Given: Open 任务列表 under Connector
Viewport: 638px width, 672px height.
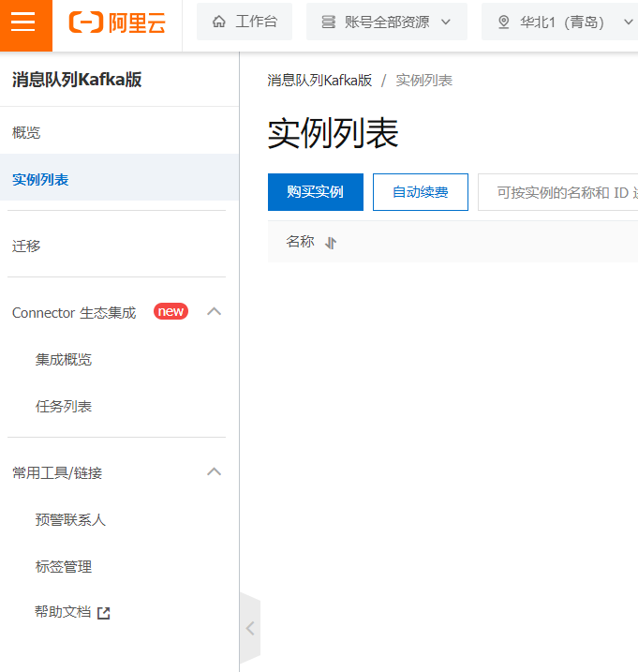Looking at the screenshot, I should (64, 406).
